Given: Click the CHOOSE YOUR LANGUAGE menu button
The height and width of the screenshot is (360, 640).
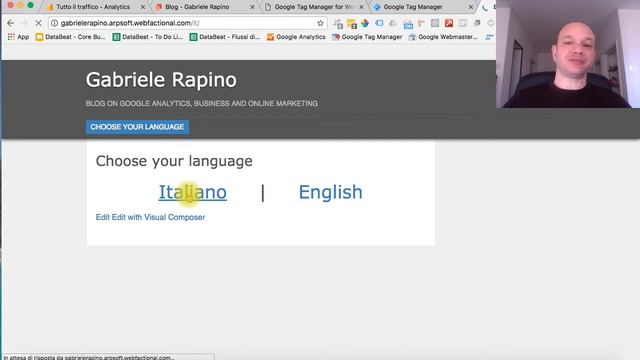Looking at the screenshot, I should pyautogui.click(x=137, y=127).
